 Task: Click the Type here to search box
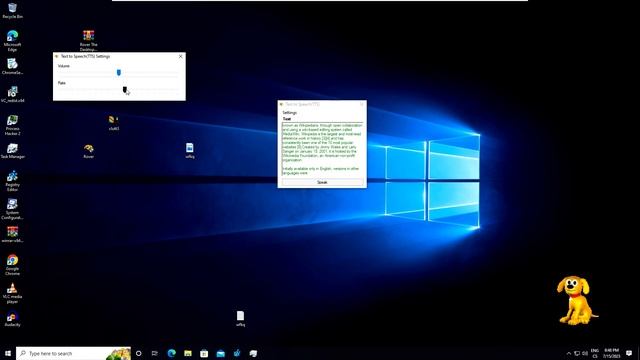point(73,353)
